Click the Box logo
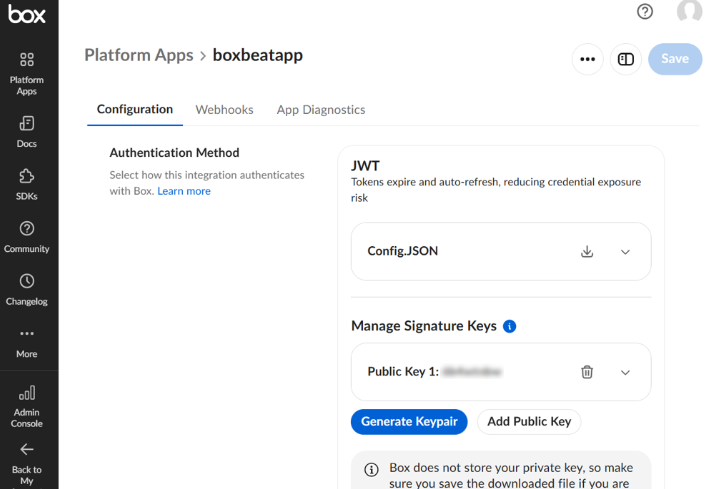 click(27, 15)
